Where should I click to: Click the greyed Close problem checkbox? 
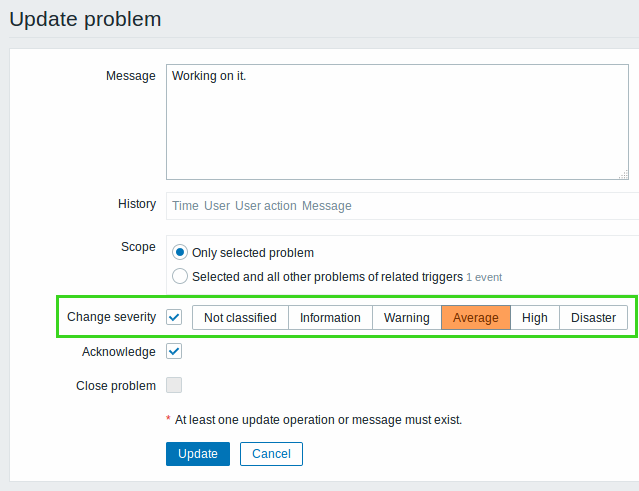coord(174,385)
